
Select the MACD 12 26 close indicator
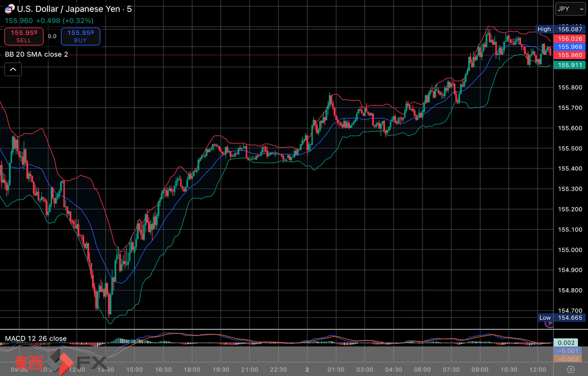(36, 338)
